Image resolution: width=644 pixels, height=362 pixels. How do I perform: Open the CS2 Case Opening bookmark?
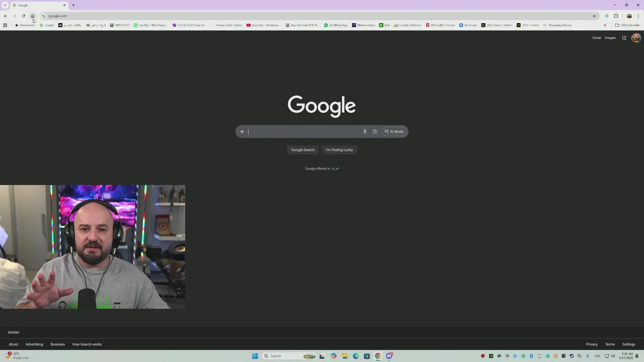190,25
